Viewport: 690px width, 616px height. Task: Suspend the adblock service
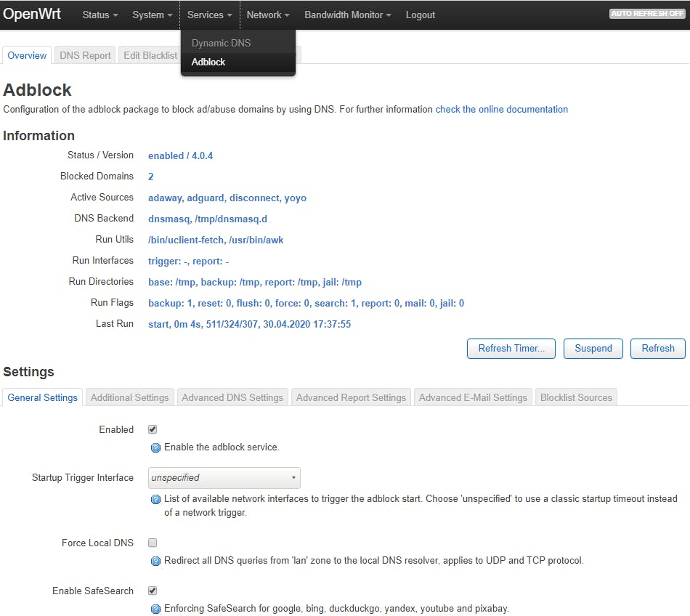click(593, 349)
